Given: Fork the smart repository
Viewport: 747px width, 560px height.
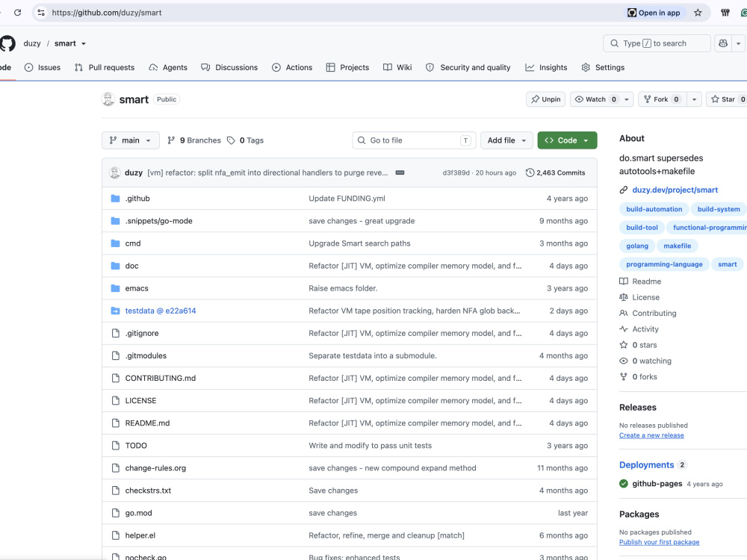Looking at the screenshot, I should [662, 99].
